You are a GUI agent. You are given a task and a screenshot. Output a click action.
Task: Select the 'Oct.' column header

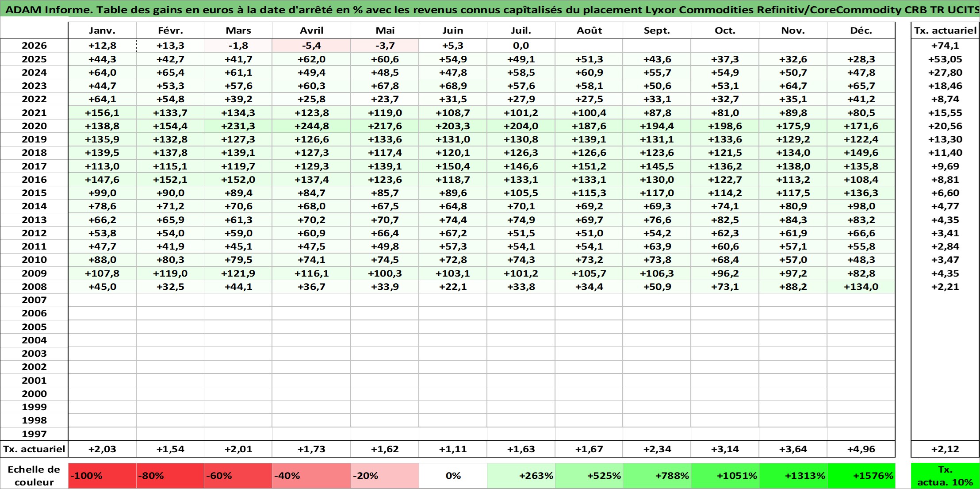point(725,31)
